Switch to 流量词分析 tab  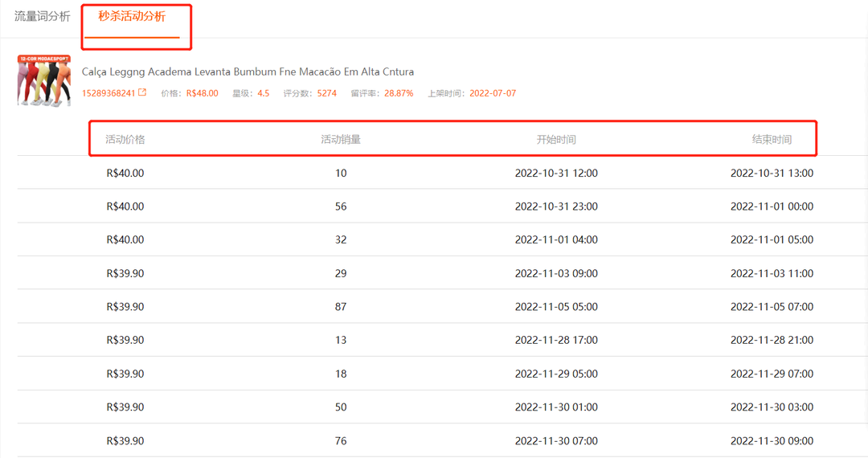click(x=42, y=17)
